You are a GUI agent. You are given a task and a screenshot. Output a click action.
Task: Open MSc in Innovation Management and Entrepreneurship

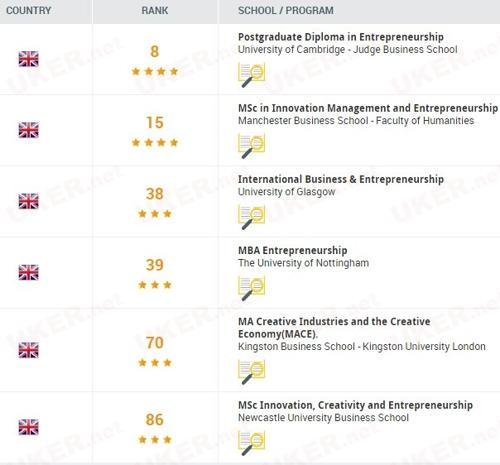pos(368,108)
